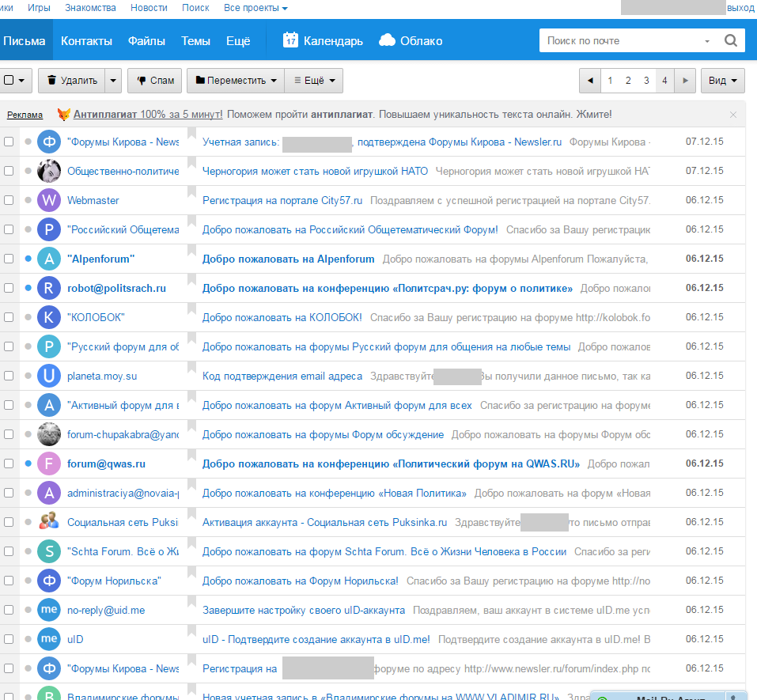Go to page 3
The image size is (757, 700).
pos(646,81)
